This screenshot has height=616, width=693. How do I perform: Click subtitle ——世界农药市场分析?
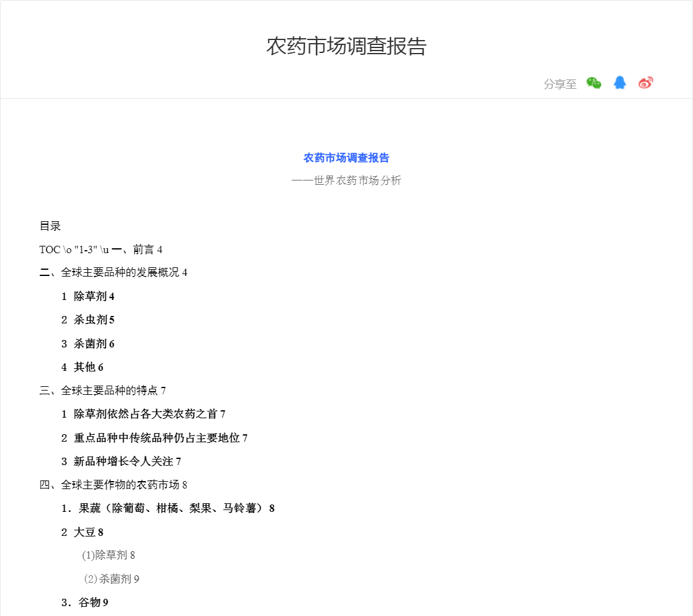coord(346,180)
